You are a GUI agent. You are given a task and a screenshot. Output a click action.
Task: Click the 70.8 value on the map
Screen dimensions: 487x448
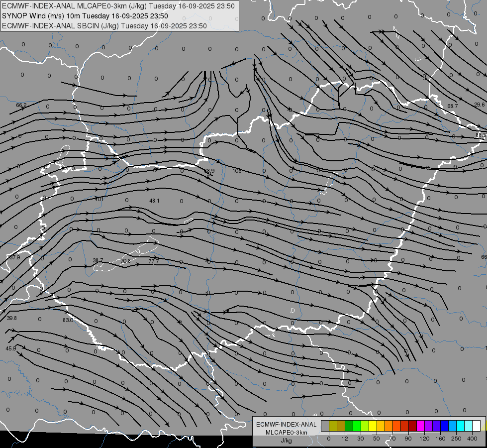tap(125, 261)
